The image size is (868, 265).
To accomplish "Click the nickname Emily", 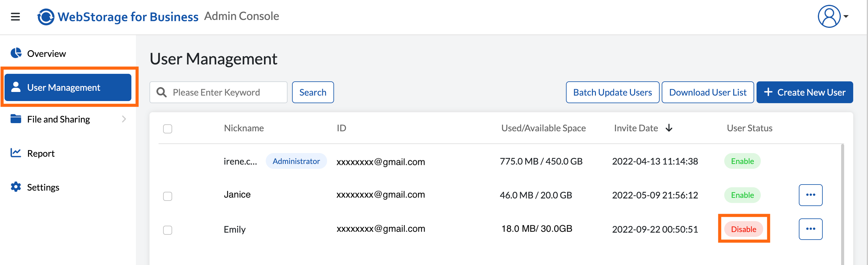I will click(x=235, y=230).
